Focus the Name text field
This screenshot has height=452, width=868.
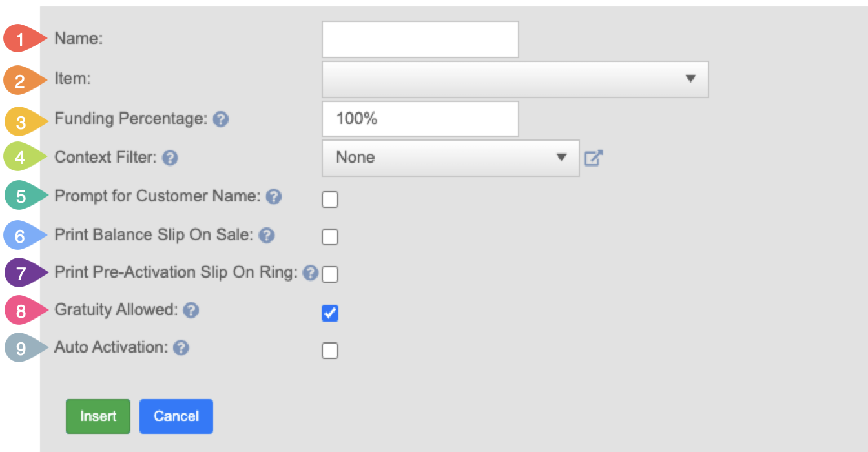[x=420, y=39]
